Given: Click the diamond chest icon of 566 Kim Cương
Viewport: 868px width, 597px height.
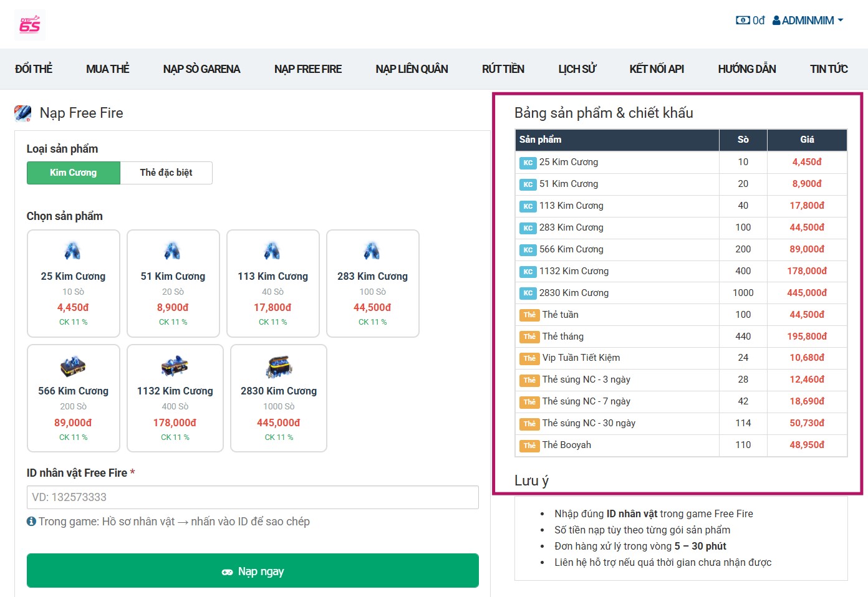Looking at the screenshot, I should click(73, 366).
